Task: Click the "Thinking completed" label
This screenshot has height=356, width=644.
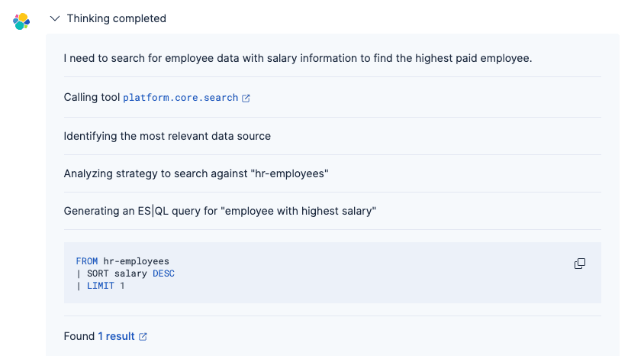Action: pyautogui.click(x=116, y=18)
